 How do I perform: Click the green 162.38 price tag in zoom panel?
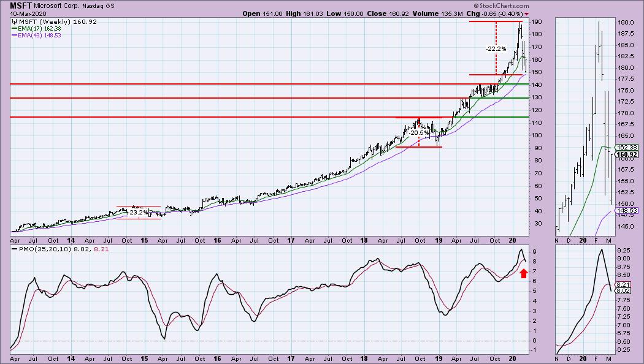point(627,147)
